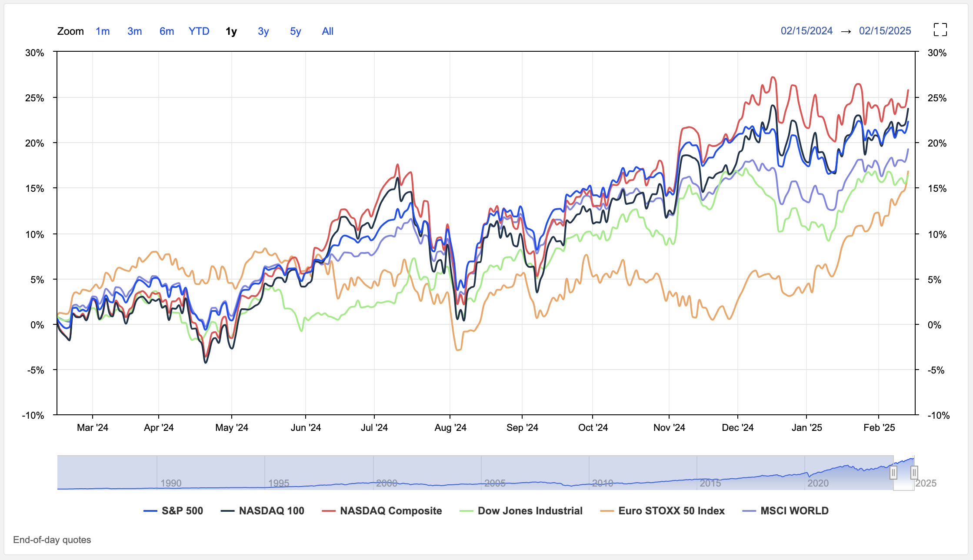Click the 2000 label in navigator
The height and width of the screenshot is (560, 973).
(x=387, y=483)
